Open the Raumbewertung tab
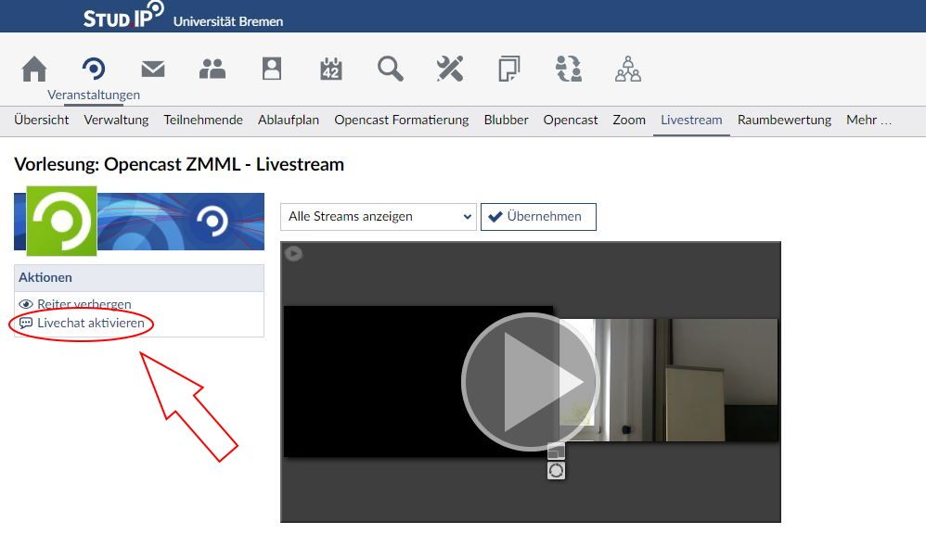Viewport: 926px width, 560px height. tap(784, 120)
